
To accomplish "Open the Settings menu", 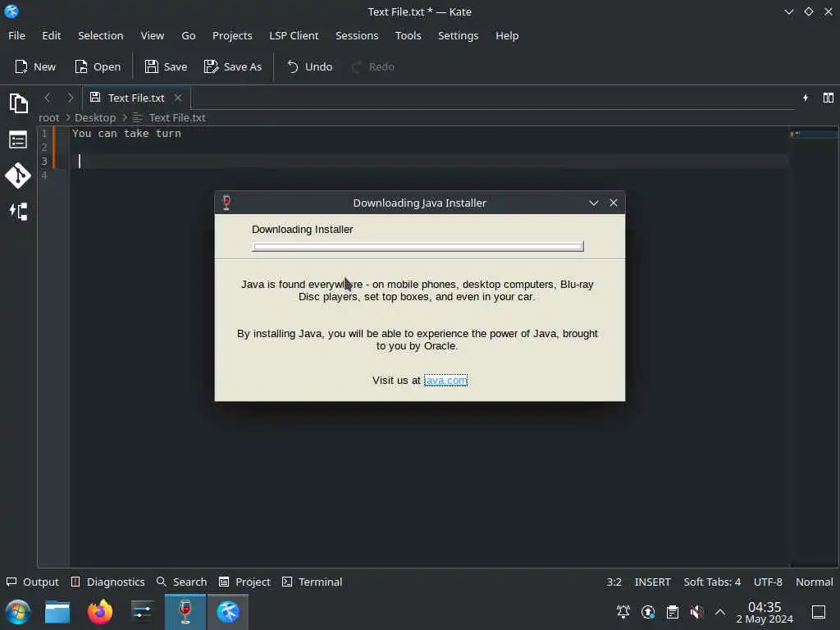I will coord(458,35).
